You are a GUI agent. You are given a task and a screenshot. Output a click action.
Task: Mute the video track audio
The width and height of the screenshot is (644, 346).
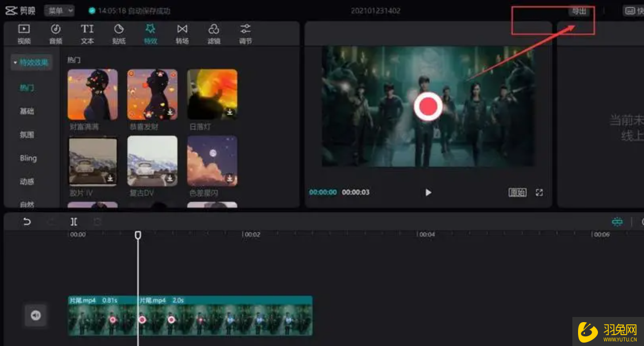tap(36, 315)
